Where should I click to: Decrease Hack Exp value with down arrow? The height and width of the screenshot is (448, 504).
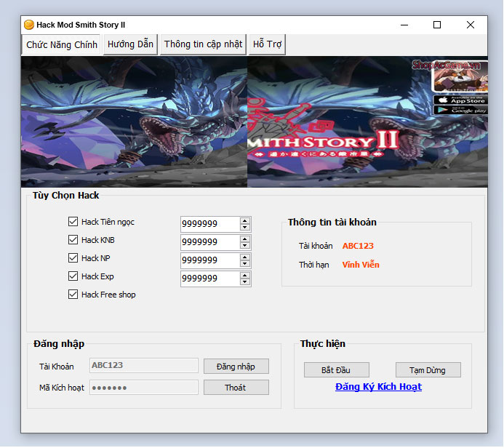click(245, 282)
